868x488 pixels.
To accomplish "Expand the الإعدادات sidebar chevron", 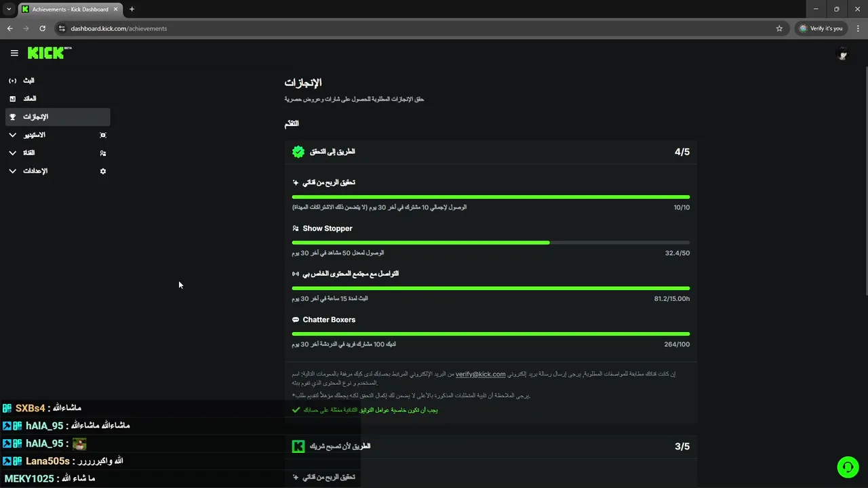I will 12,171.
